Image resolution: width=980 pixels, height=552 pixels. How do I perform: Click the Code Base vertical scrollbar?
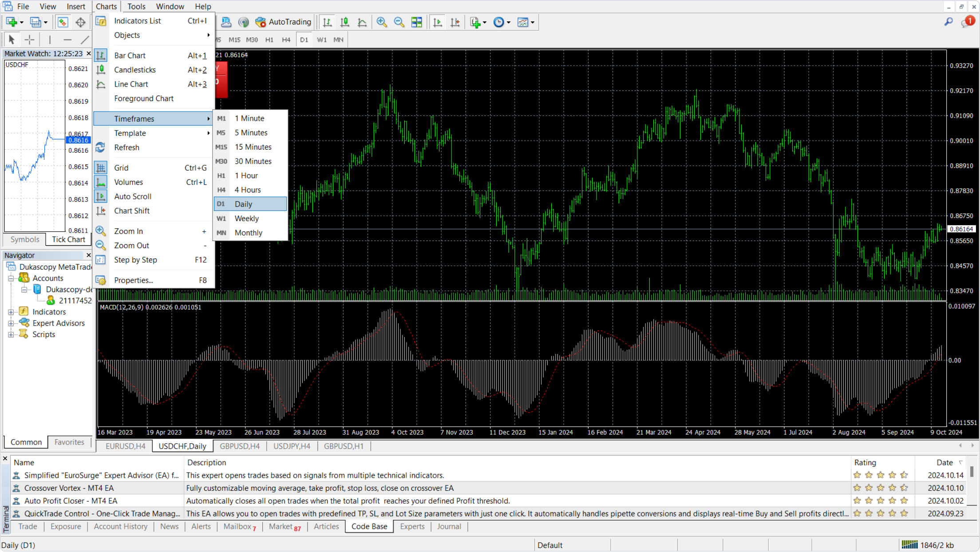pos(971,472)
